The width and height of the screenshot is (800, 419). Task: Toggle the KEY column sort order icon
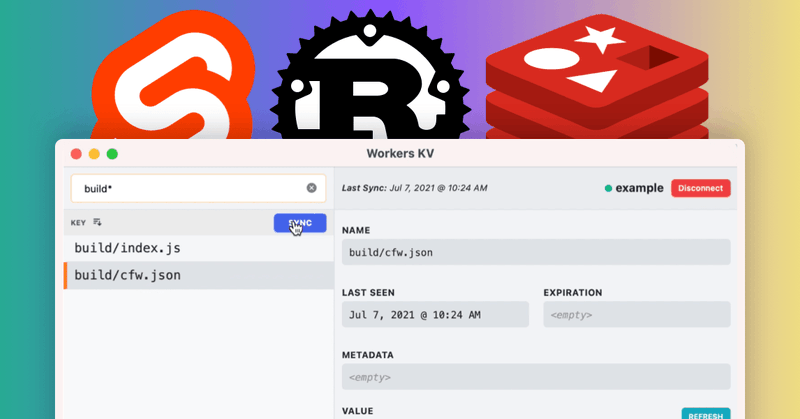[x=97, y=222]
